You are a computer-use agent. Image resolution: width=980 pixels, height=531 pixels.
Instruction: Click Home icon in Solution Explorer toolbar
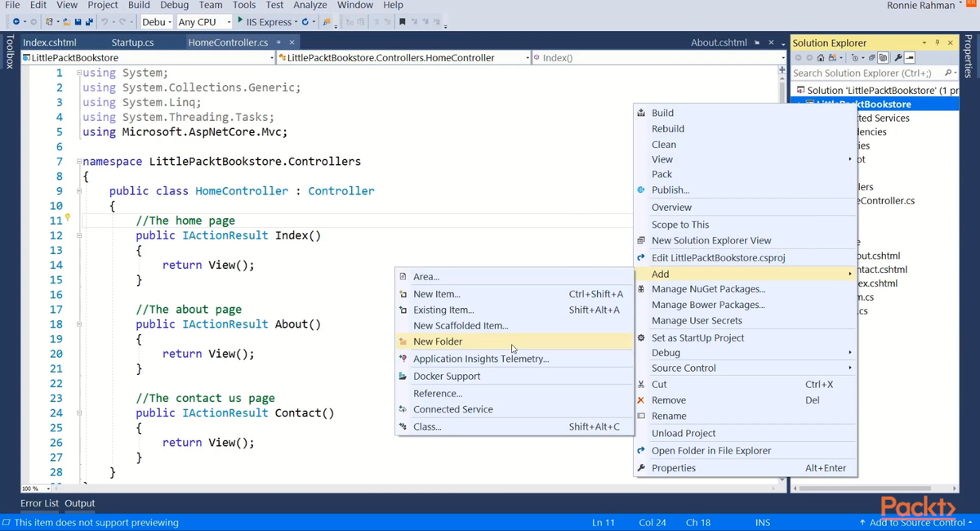(x=821, y=58)
